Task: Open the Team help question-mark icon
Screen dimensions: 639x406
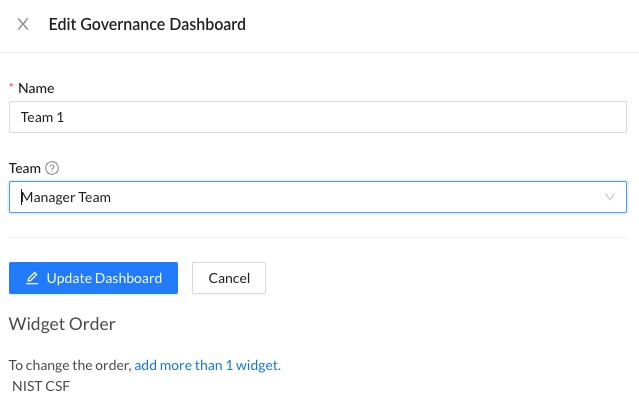Action: (x=52, y=168)
